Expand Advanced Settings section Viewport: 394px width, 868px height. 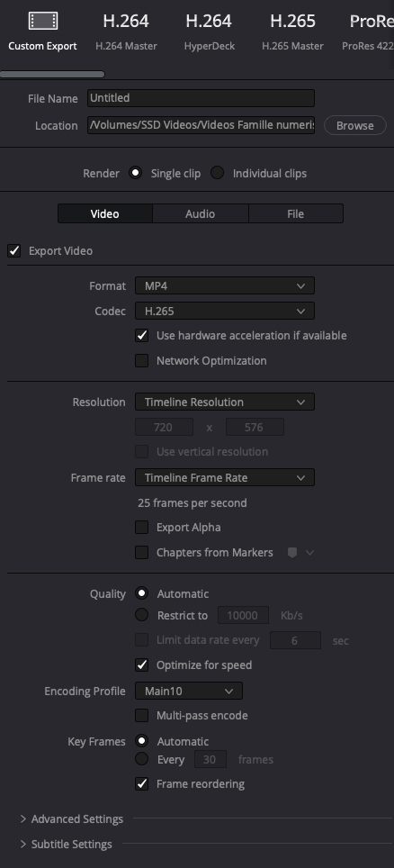(23, 818)
